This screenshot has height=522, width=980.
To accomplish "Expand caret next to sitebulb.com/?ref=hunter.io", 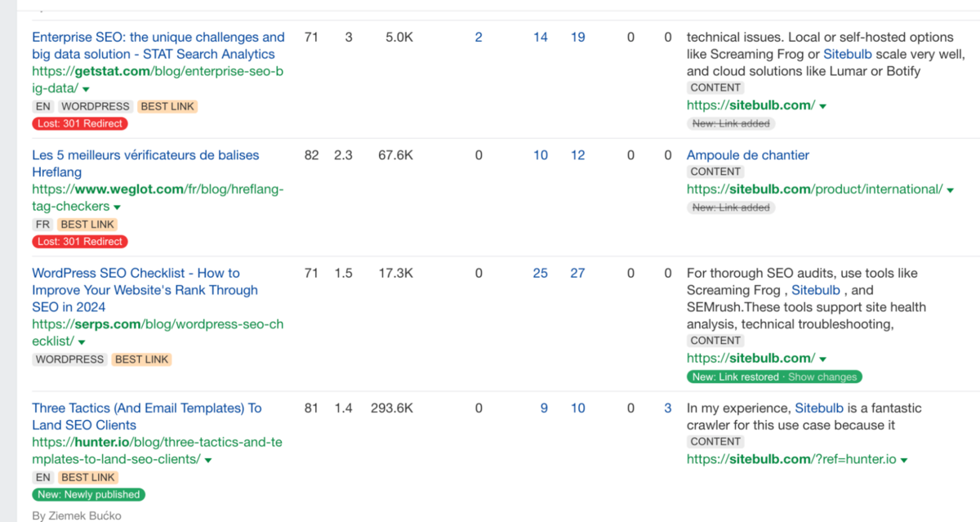I will pyautogui.click(x=903, y=461).
